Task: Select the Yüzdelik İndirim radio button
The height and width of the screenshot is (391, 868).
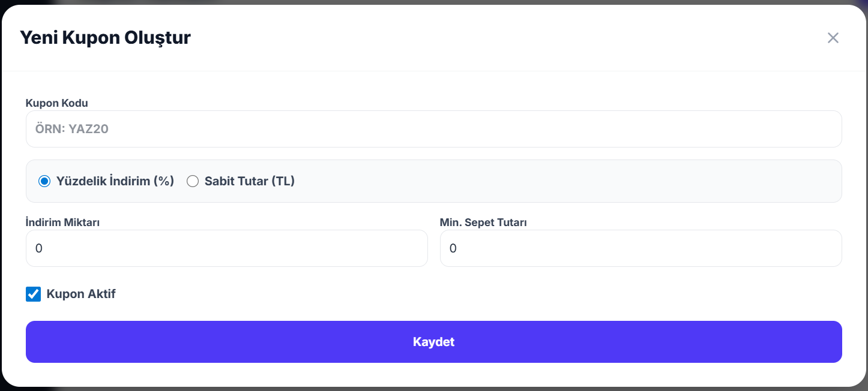Action: click(44, 181)
